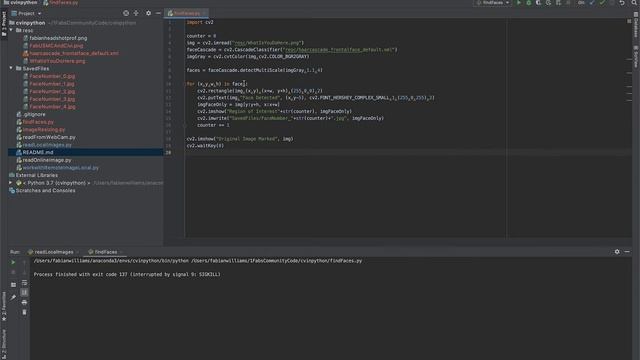Image resolution: width=640 pixels, height=360 pixels.
Task: Click the 'Process finished with exit code 137' output
Action: click(x=127, y=274)
